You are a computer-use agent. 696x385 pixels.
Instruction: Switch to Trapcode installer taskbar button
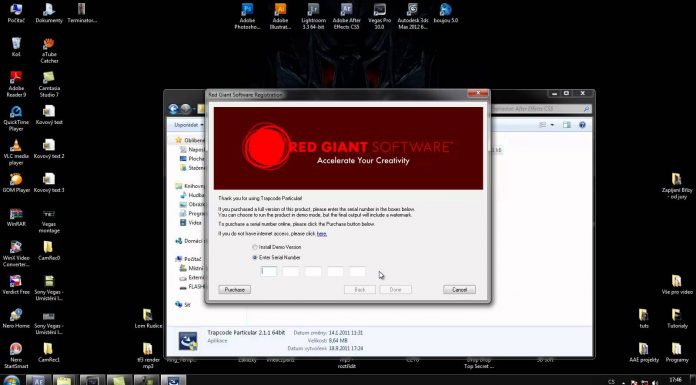pos(173,380)
